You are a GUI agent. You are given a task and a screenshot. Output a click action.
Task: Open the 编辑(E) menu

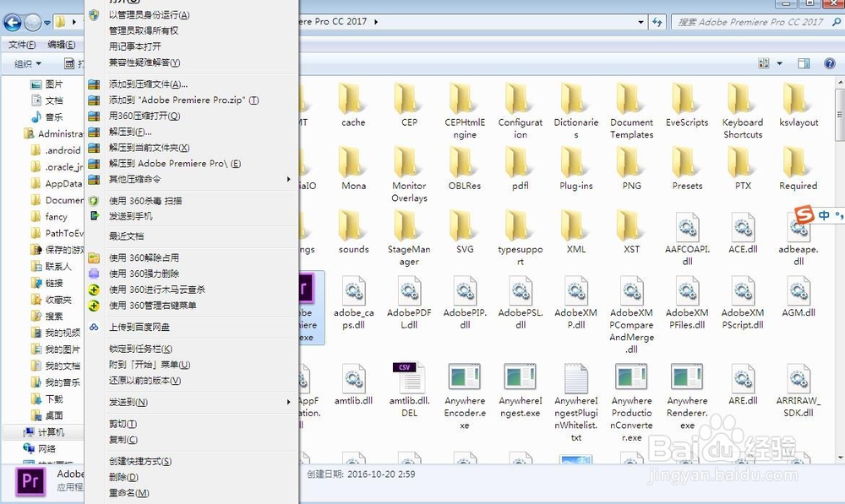62,45
